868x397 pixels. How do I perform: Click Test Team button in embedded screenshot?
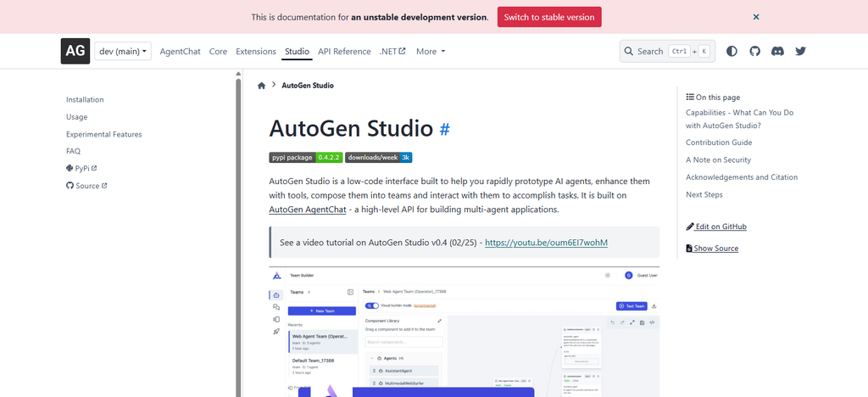631,305
